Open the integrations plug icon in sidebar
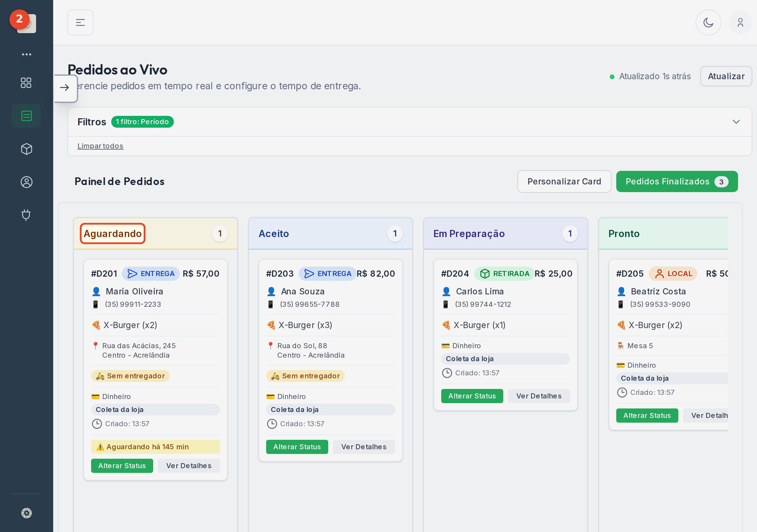This screenshot has width=757, height=532. (x=26, y=215)
